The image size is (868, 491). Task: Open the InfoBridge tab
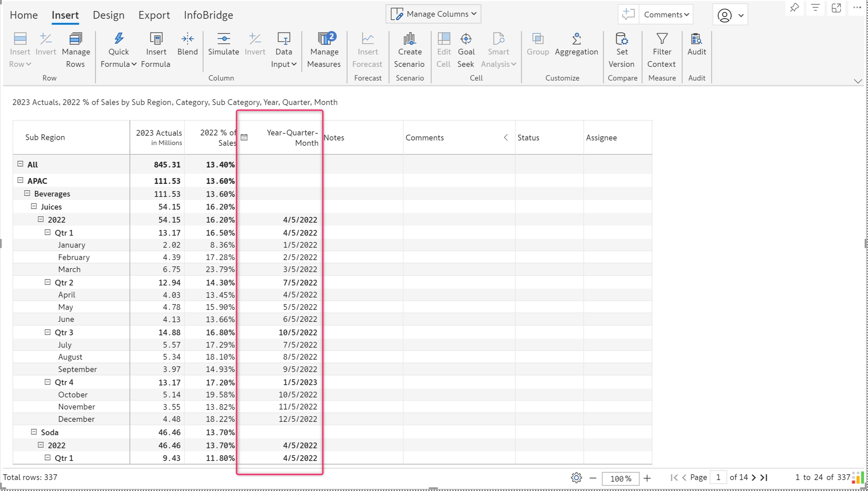208,15
